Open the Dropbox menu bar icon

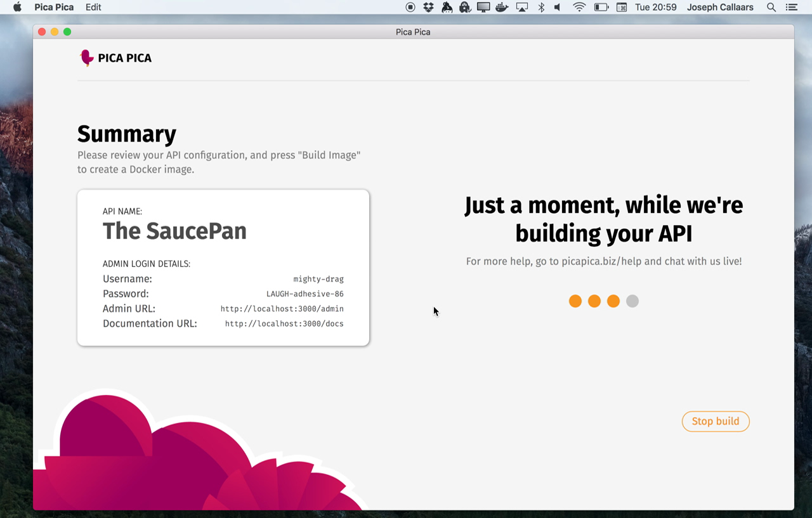click(429, 8)
